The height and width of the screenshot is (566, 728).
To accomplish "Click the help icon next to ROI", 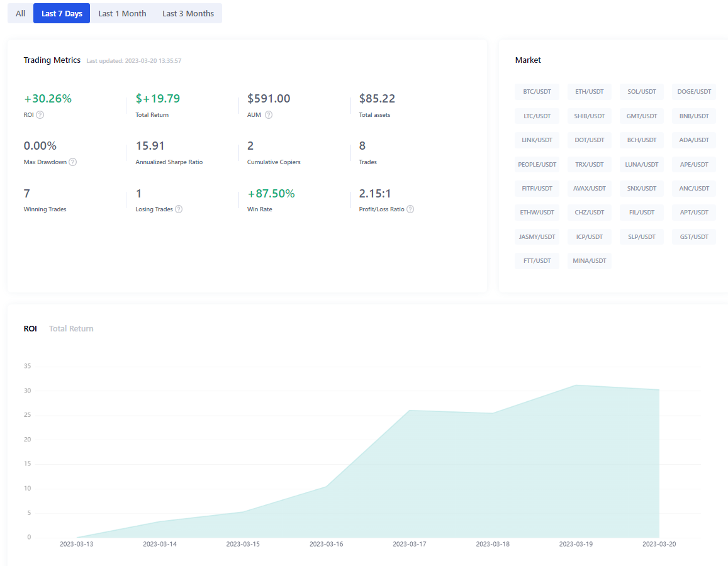I will point(40,115).
